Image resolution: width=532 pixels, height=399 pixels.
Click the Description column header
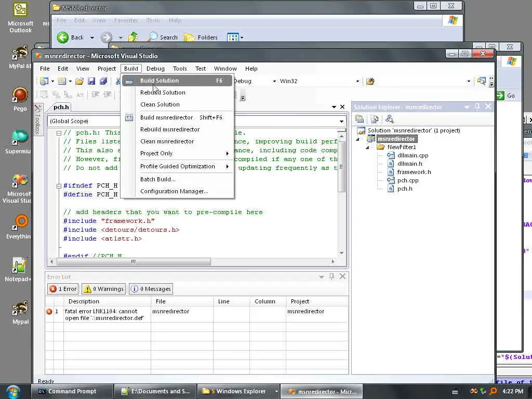(107, 301)
